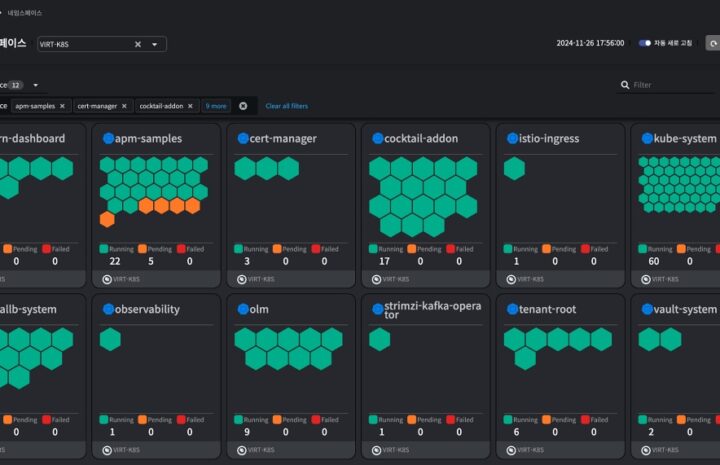Click the refresh button at top right
Viewport: 720px width, 465px height.
pyautogui.click(x=713, y=43)
